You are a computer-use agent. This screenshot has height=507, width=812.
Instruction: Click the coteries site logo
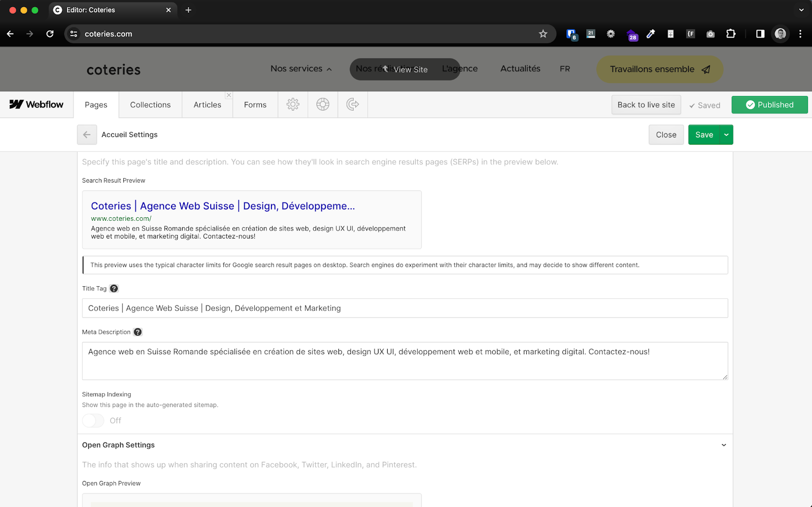[114, 70]
